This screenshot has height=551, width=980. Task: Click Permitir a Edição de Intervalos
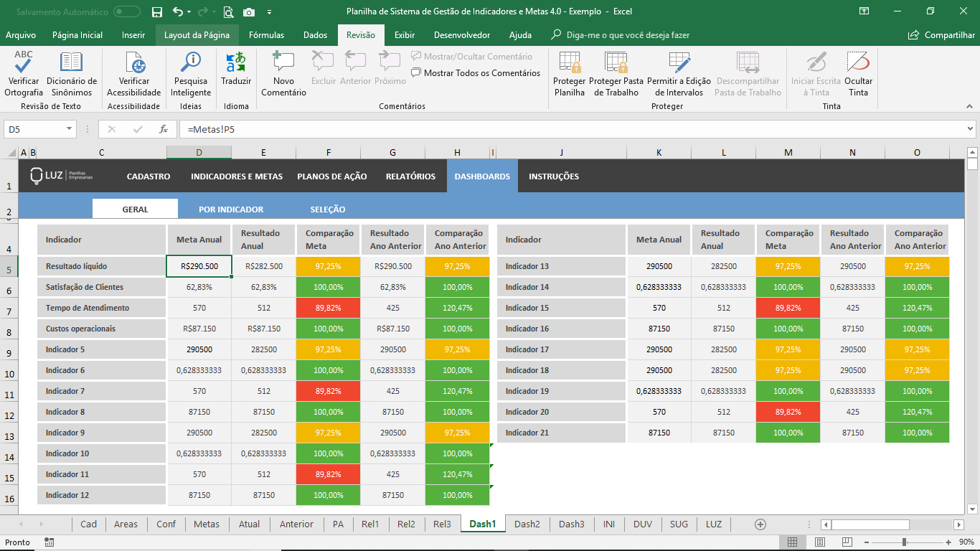(x=679, y=75)
